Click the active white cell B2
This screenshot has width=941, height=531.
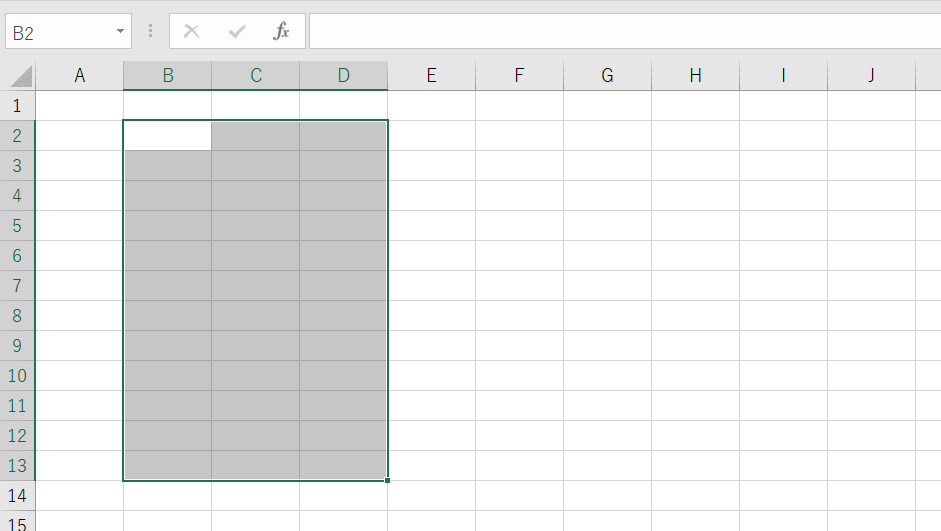pos(168,136)
